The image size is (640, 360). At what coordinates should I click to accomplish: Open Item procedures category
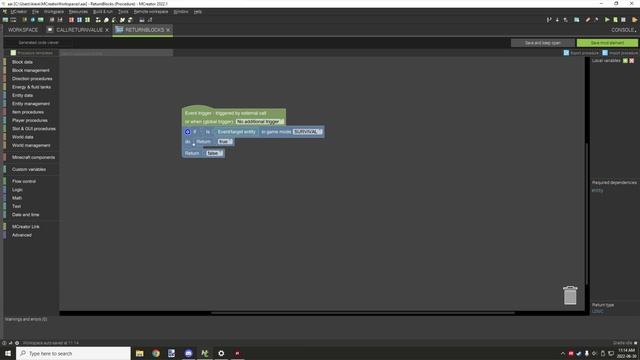pos(28,112)
